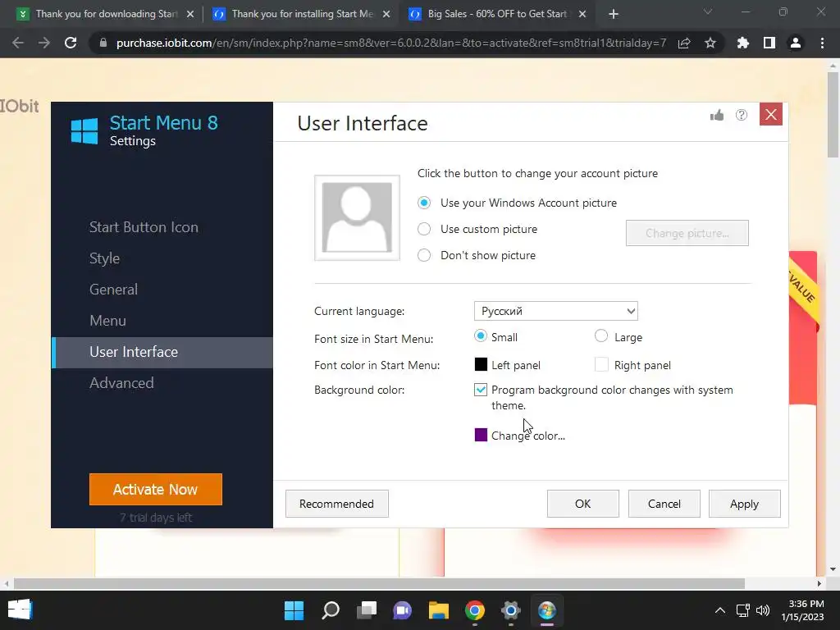Click the thumbs-up like icon
The width and height of the screenshot is (840, 630).
point(717,115)
